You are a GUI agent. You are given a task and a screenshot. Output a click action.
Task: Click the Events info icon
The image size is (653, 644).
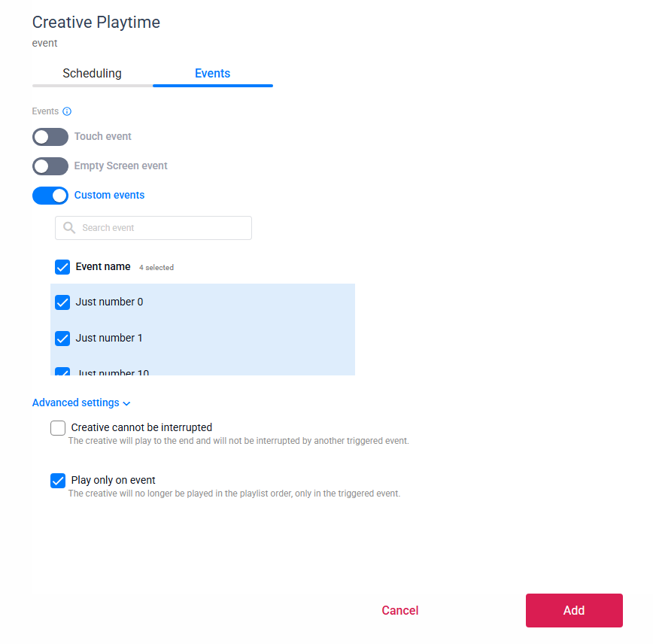(x=67, y=111)
